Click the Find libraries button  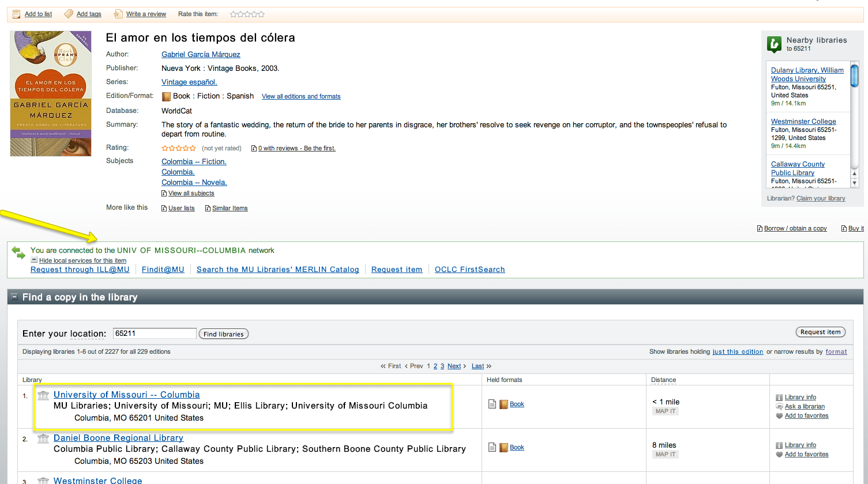click(224, 334)
